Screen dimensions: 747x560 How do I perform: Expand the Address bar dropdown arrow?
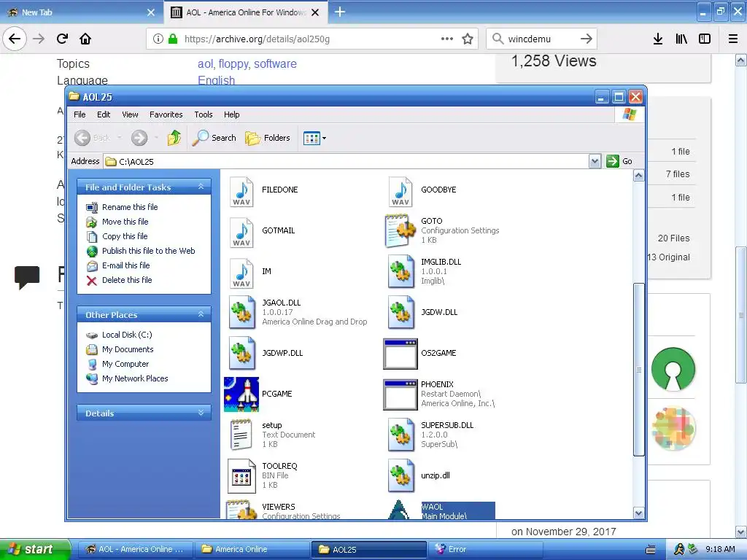pyautogui.click(x=595, y=161)
